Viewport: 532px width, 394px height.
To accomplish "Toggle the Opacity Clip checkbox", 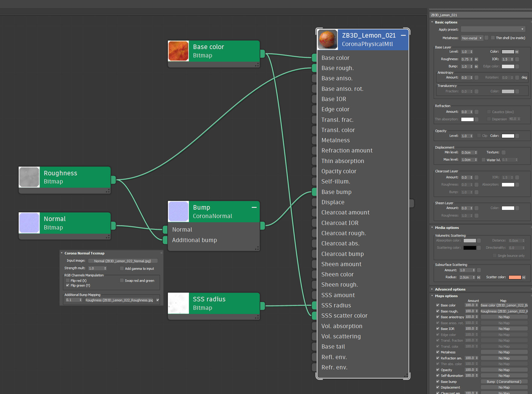I will click(x=479, y=136).
